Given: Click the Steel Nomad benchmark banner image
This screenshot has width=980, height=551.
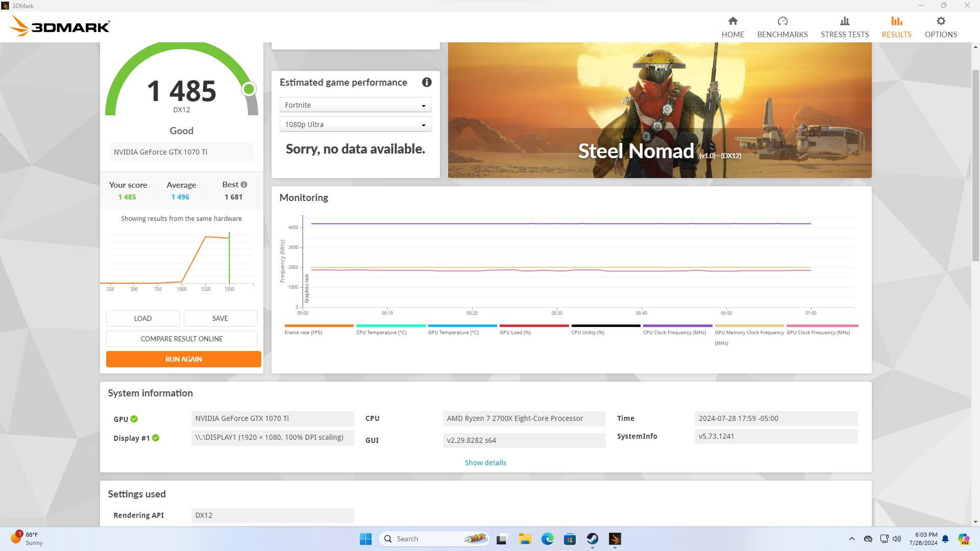Looking at the screenshot, I should [659, 110].
